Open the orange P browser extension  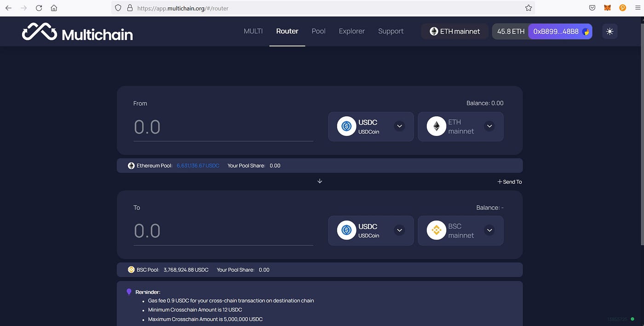[622, 8]
